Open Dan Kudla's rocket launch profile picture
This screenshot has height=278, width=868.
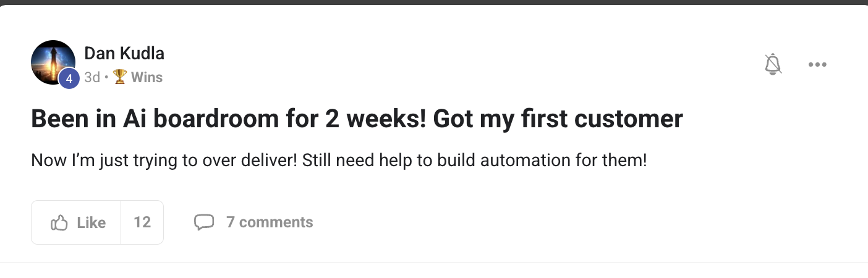coord(53,62)
